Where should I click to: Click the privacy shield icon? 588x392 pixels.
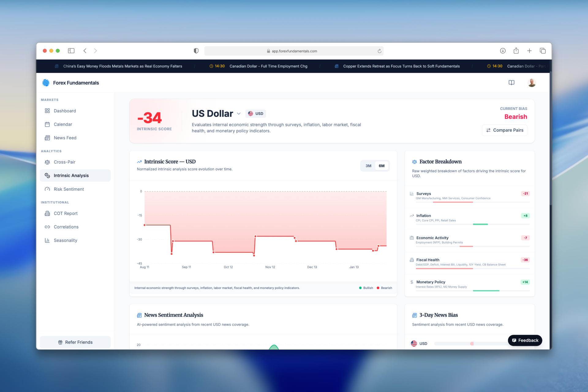196,51
